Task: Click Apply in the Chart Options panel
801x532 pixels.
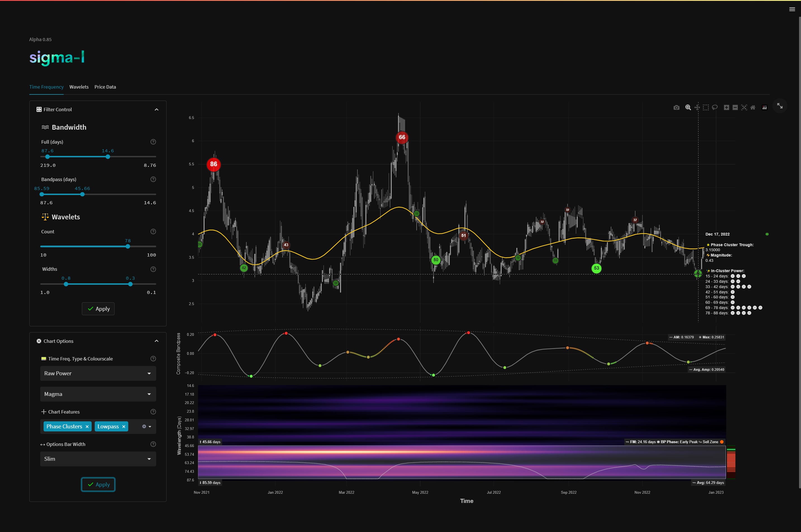Action: point(98,484)
